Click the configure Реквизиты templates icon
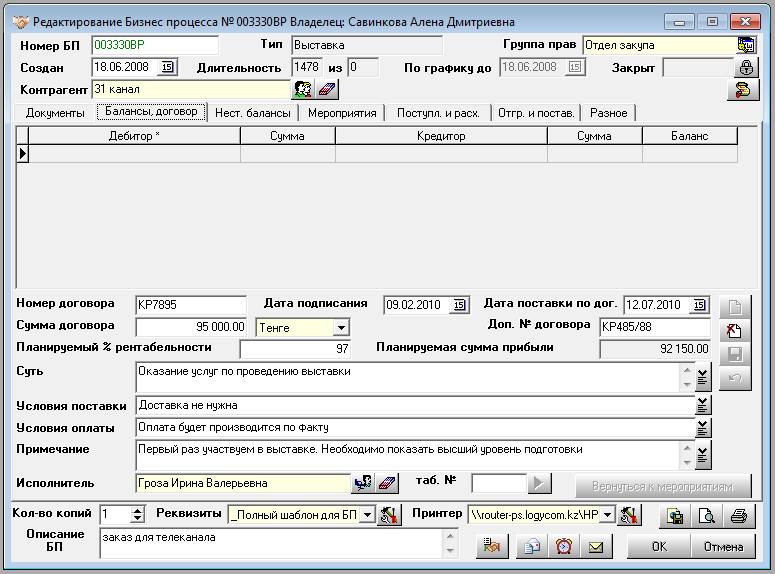The image size is (775, 574). 389,515
